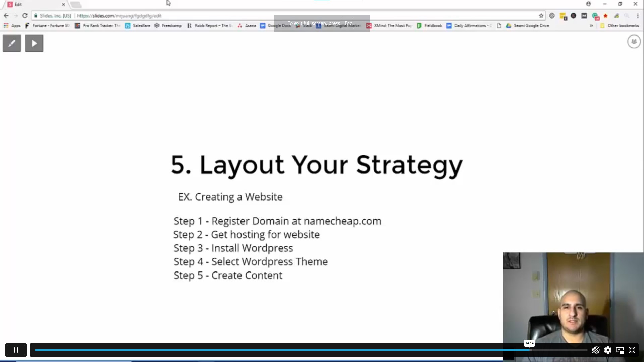Expand hidden bookmarks with double chevron

click(591, 25)
